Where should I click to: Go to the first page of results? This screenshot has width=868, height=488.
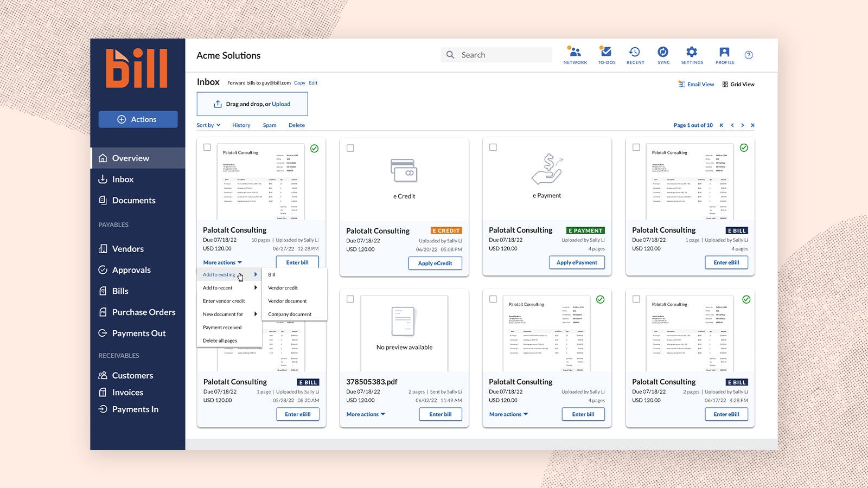point(722,125)
